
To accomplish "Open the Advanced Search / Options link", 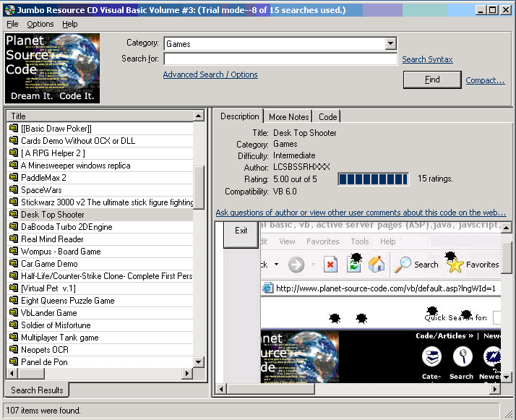I will coord(210,74).
